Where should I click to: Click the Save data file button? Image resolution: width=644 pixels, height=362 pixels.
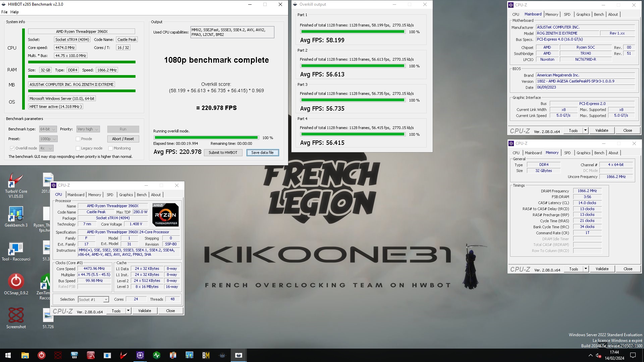pyautogui.click(x=262, y=153)
